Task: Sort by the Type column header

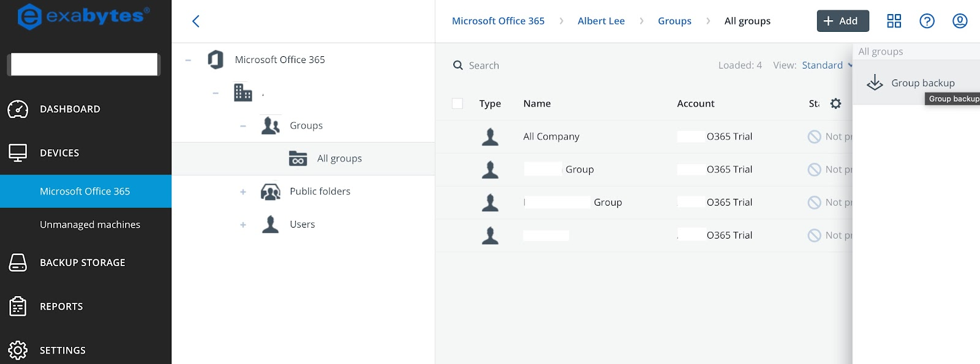Action: (x=490, y=103)
